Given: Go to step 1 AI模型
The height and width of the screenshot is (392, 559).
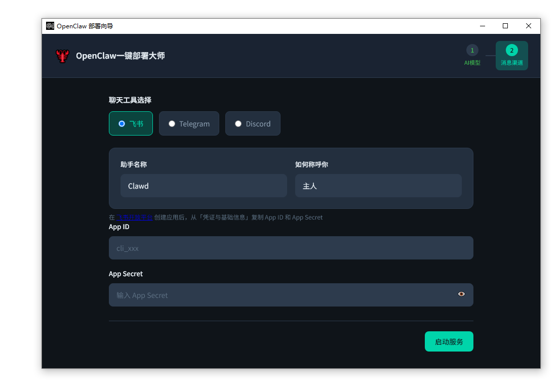Looking at the screenshot, I should tap(472, 56).
